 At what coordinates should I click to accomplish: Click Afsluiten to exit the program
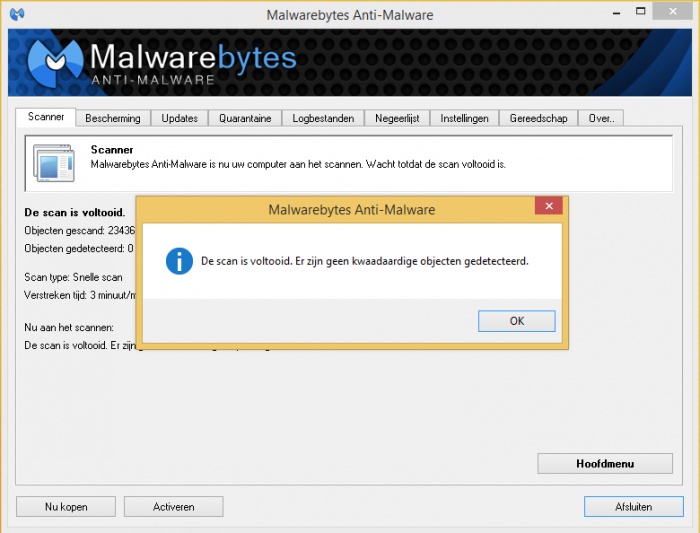click(x=633, y=507)
